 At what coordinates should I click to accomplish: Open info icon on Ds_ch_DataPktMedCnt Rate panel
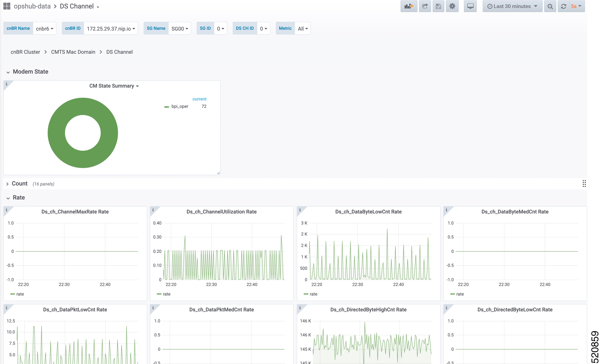point(153,308)
